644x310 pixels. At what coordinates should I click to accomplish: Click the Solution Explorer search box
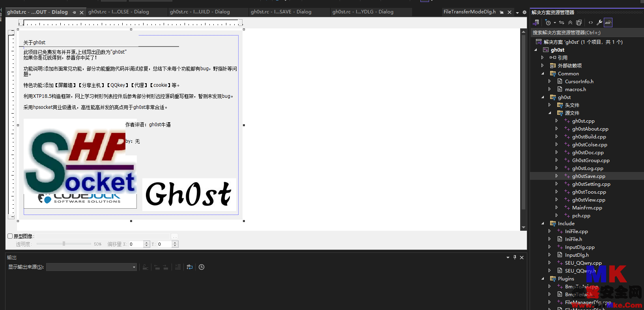point(587,32)
